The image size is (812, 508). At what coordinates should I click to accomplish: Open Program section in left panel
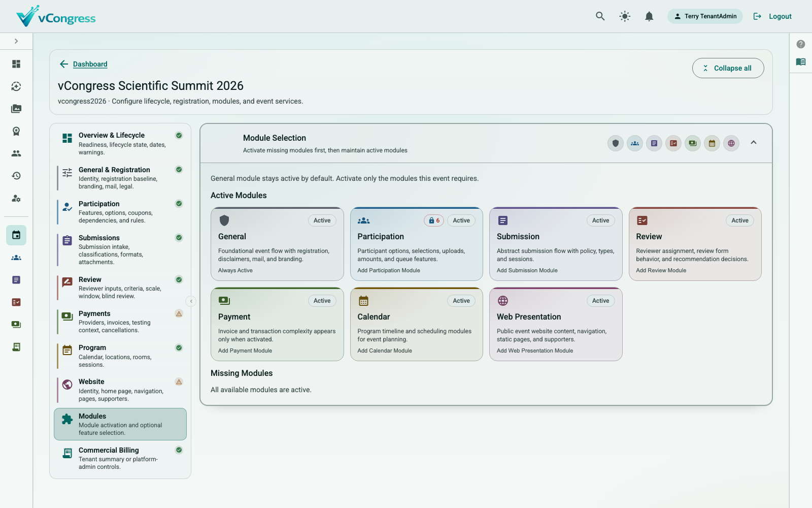click(120, 356)
